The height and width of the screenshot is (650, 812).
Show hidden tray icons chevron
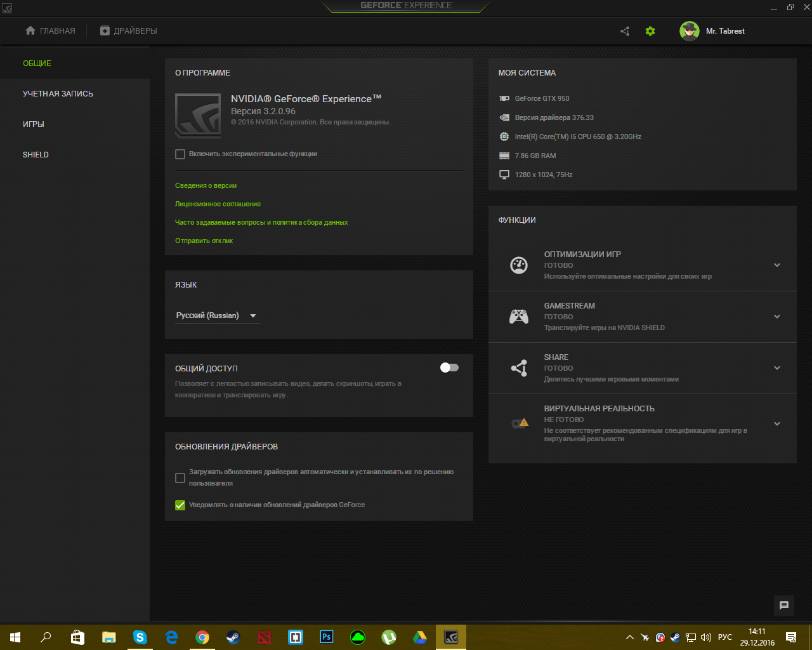click(629, 637)
